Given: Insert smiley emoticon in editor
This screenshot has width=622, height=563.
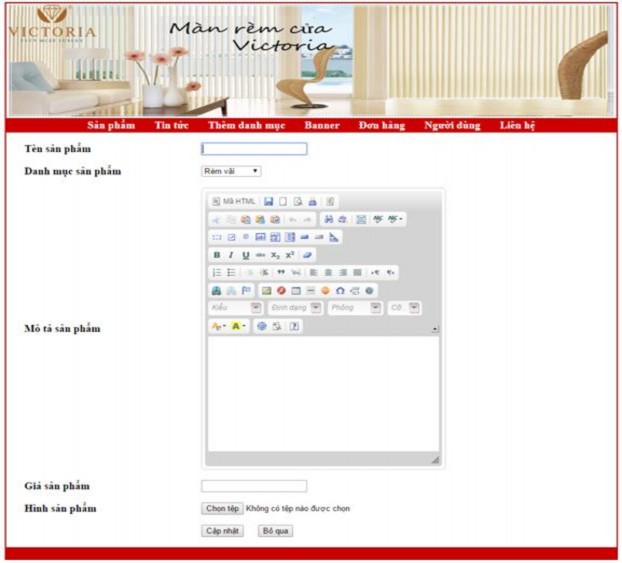Looking at the screenshot, I should (x=325, y=290).
